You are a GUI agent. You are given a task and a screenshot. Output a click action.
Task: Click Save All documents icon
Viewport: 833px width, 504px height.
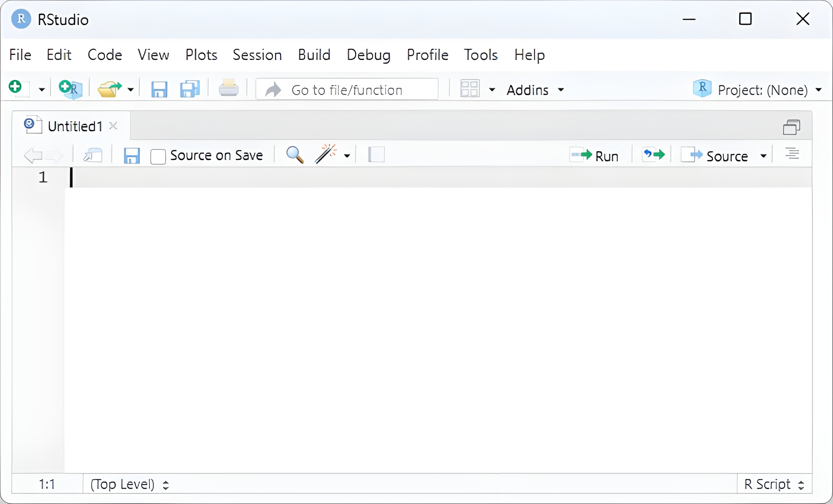190,89
